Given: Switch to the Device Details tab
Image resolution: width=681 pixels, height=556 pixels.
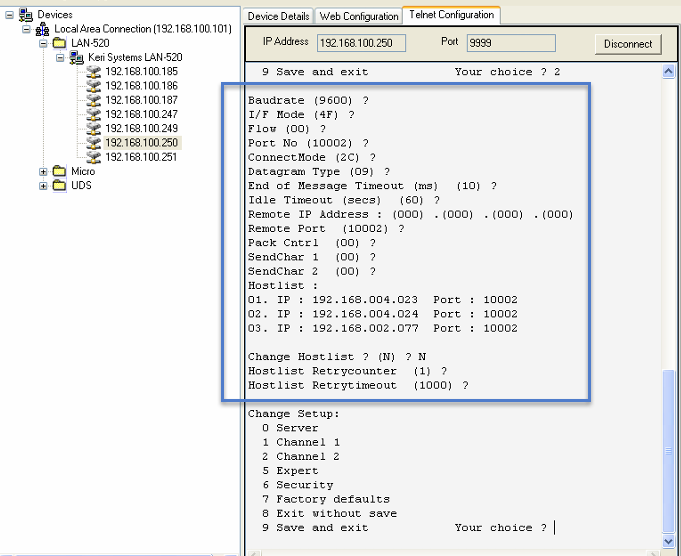Looking at the screenshot, I should coord(278,17).
